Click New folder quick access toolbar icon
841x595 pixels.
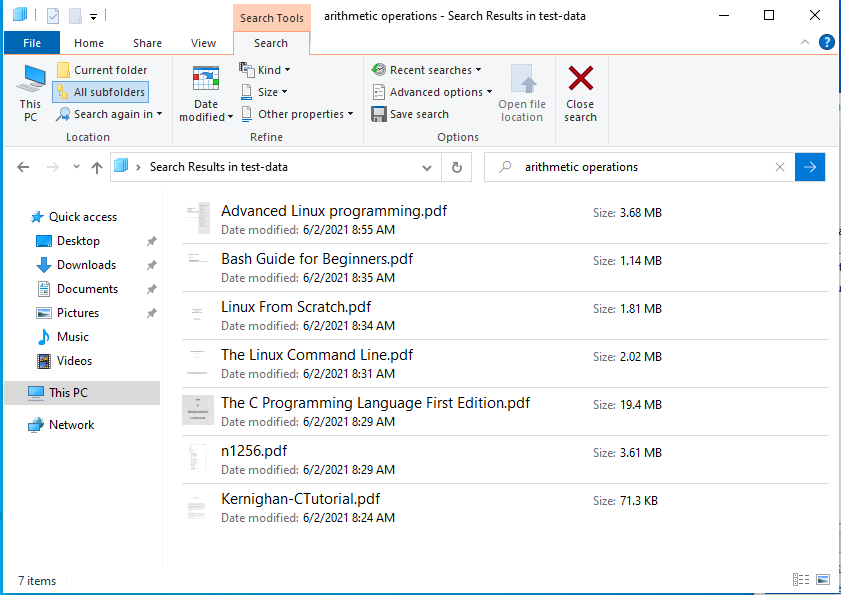point(74,16)
